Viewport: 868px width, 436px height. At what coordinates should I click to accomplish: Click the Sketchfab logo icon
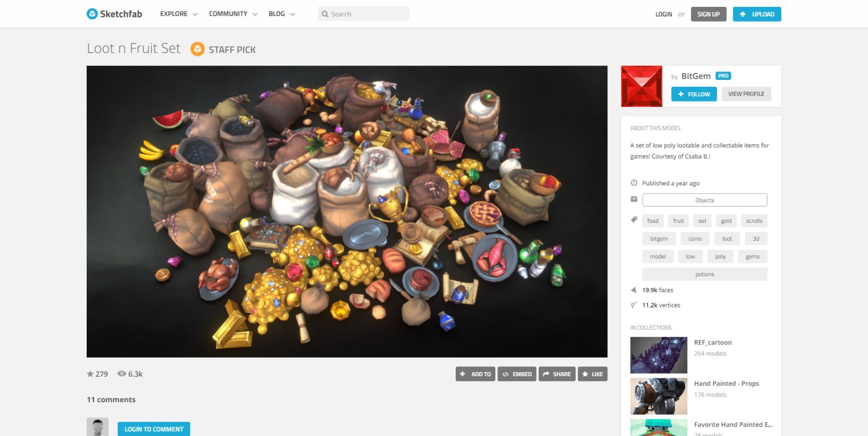(92, 14)
